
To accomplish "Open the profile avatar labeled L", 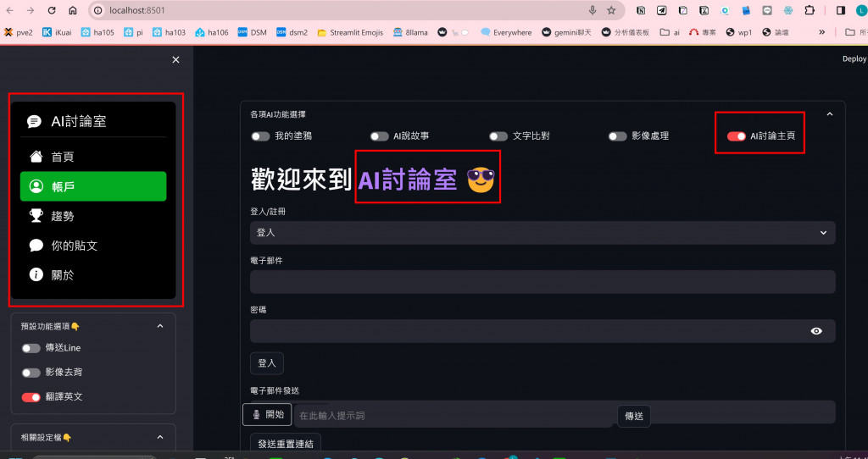I will pyautogui.click(x=861, y=10).
